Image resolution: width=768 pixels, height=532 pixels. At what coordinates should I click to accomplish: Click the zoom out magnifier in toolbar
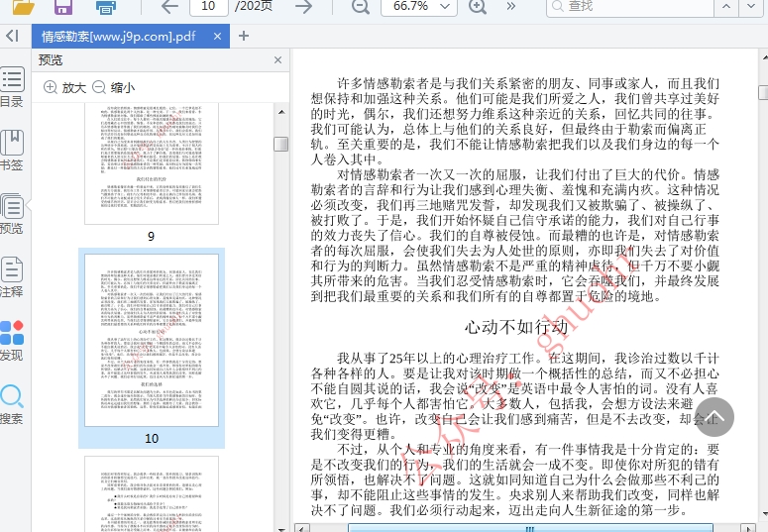(359, 6)
